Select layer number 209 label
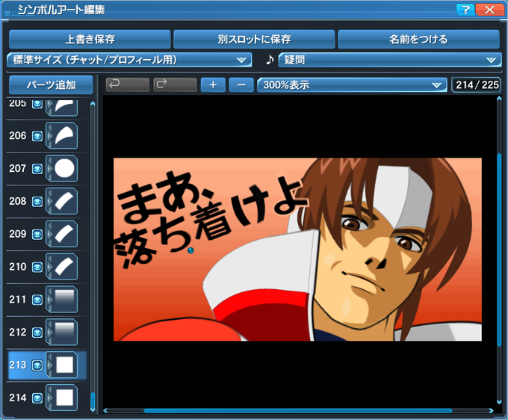The image size is (508, 420). click(17, 234)
